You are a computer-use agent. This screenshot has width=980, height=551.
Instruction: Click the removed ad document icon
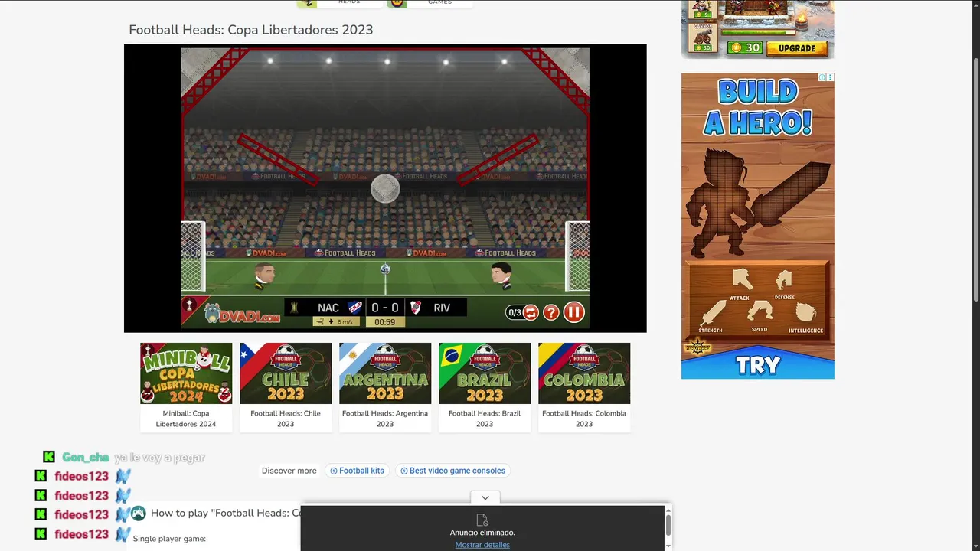click(482, 520)
